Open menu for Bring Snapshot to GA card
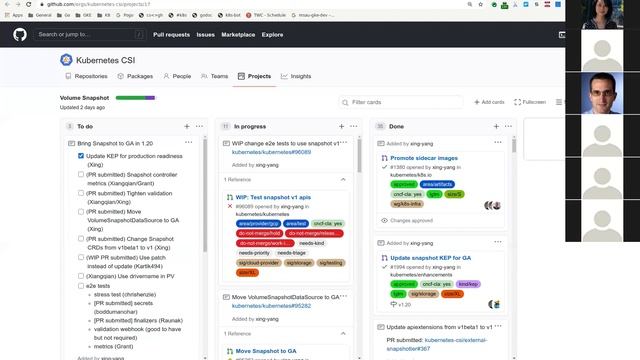The width and height of the screenshot is (640, 360). pos(188,142)
